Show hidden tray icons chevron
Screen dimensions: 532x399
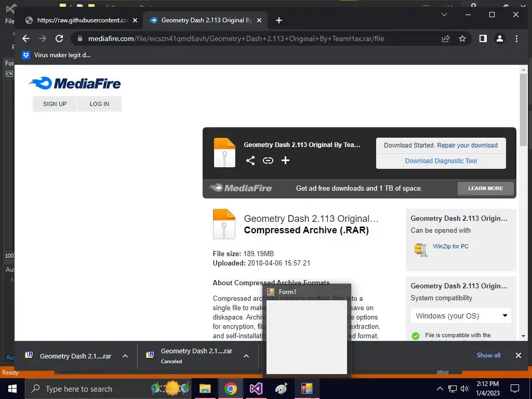(x=440, y=389)
